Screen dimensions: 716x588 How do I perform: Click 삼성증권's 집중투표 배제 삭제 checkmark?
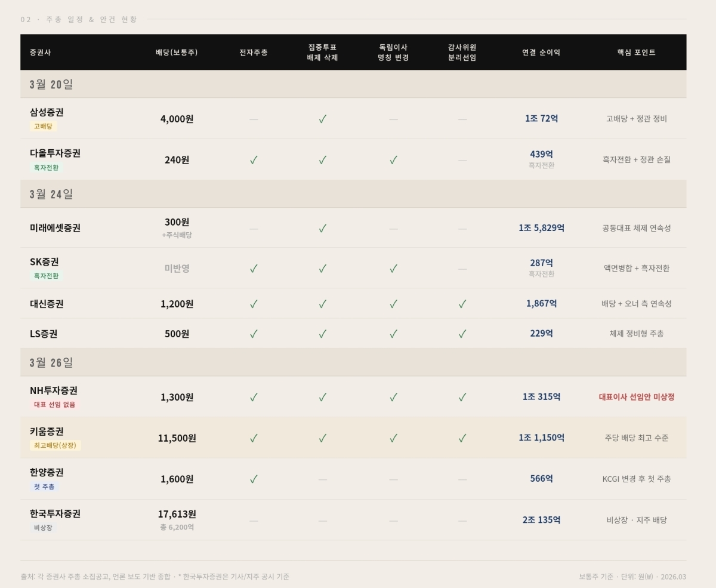click(323, 119)
